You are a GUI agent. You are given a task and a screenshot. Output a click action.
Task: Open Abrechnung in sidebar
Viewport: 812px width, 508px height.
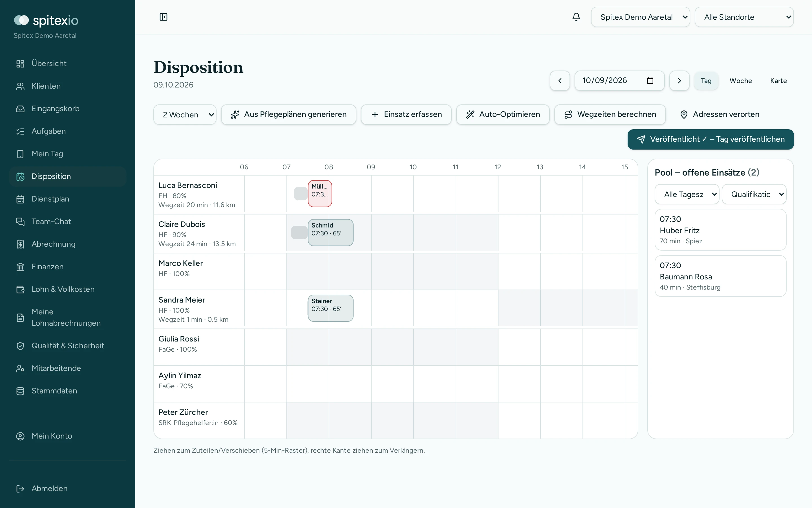click(x=67, y=244)
